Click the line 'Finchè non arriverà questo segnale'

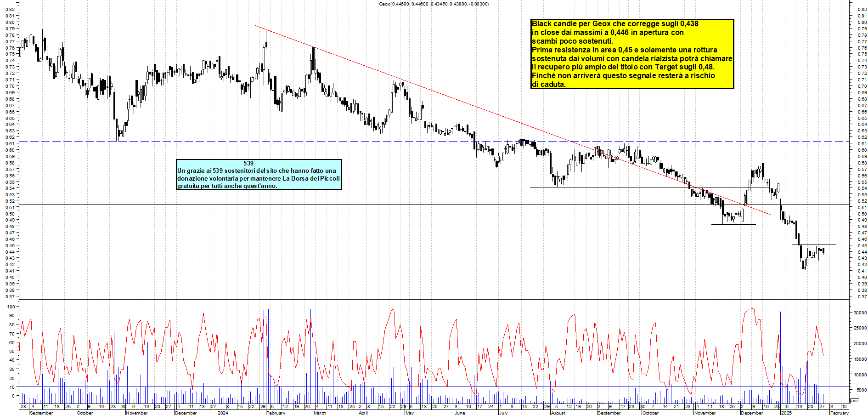tap(623, 75)
